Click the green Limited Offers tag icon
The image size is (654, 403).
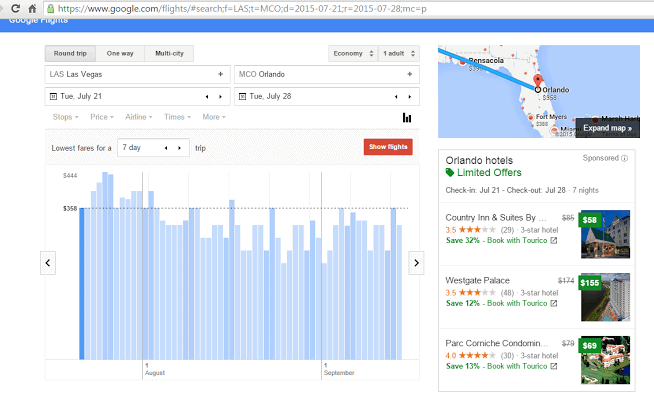pyautogui.click(x=450, y=172)
